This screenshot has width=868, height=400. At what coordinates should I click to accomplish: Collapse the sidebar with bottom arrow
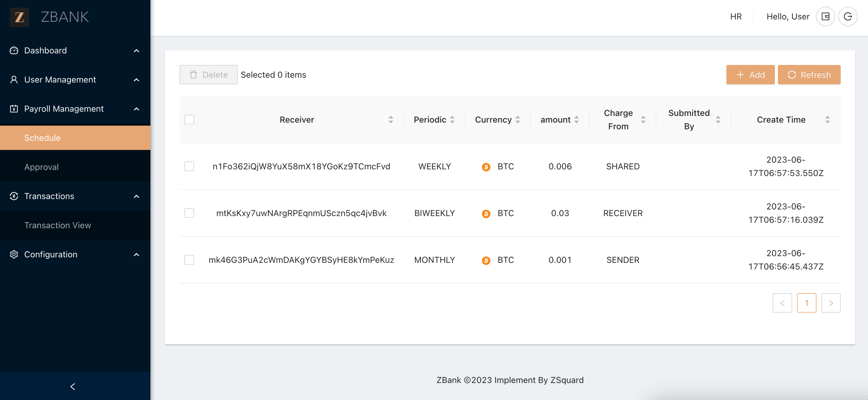point(73,387)
